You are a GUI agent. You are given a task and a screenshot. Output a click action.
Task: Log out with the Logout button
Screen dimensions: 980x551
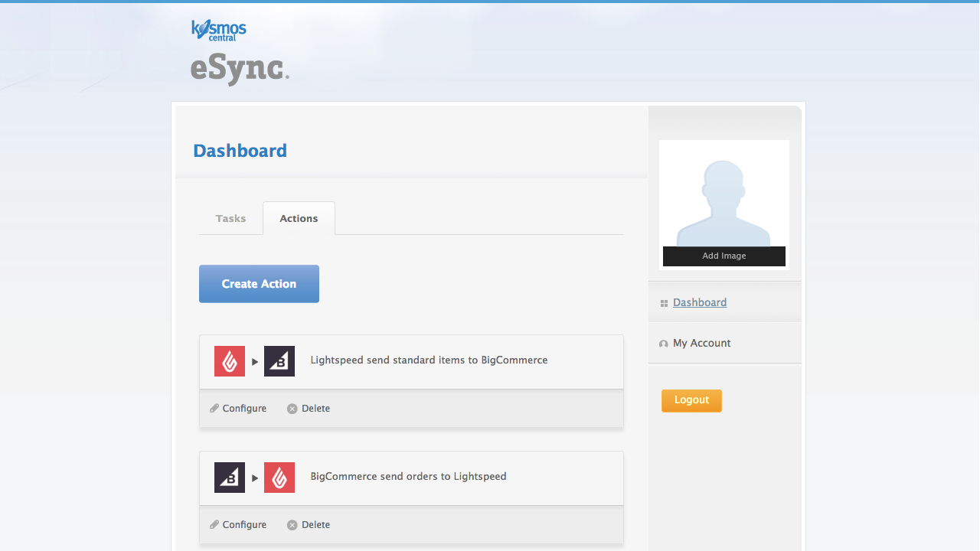pyautogui.click(x=691, y=400)
